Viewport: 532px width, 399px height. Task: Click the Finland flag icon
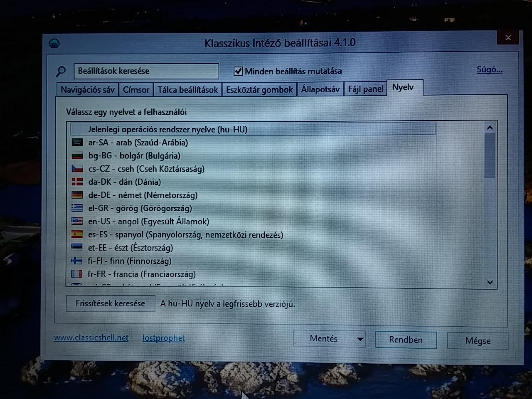point(77,261)
